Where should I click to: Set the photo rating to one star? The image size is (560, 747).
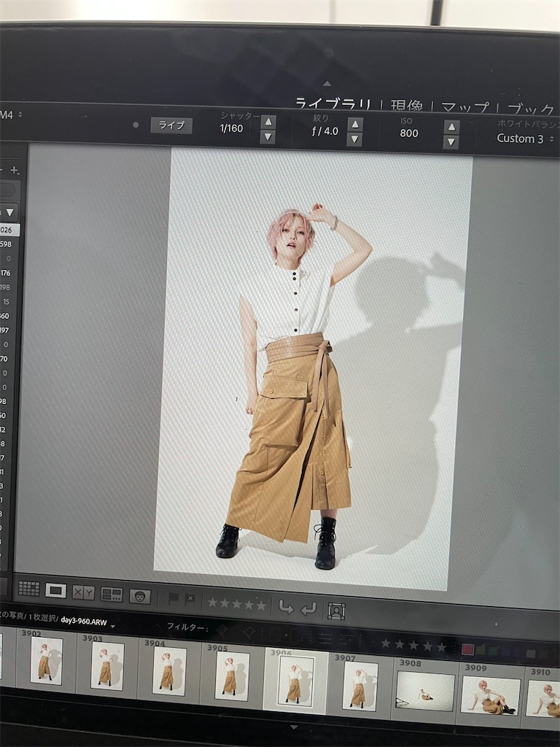(212, 602)
